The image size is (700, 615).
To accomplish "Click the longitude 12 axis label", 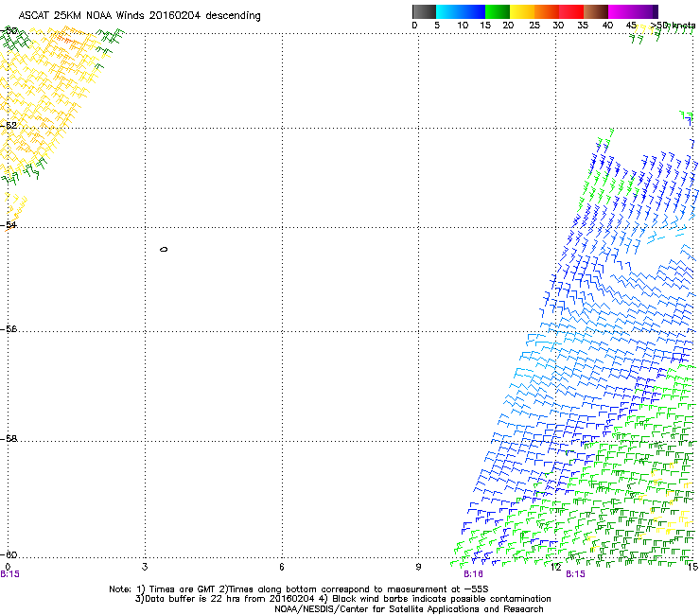I will [x=555, y=567].
